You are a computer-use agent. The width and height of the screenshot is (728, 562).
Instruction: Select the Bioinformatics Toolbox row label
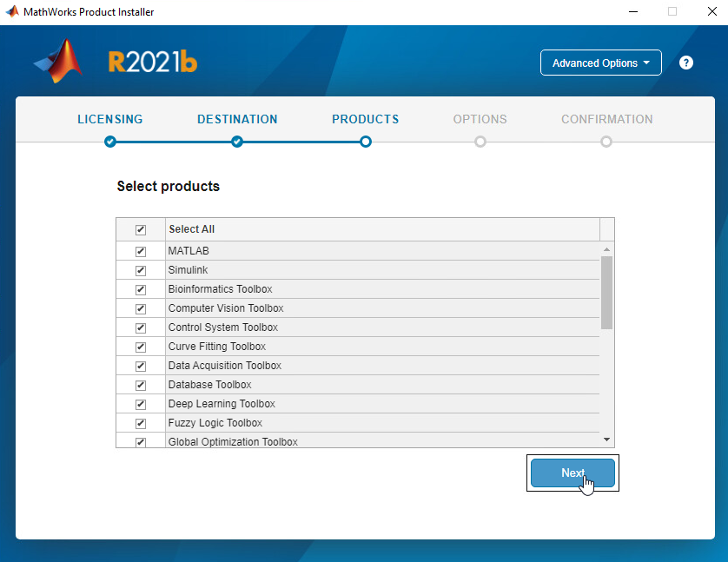pyautogui.click(x=220, y=289)
